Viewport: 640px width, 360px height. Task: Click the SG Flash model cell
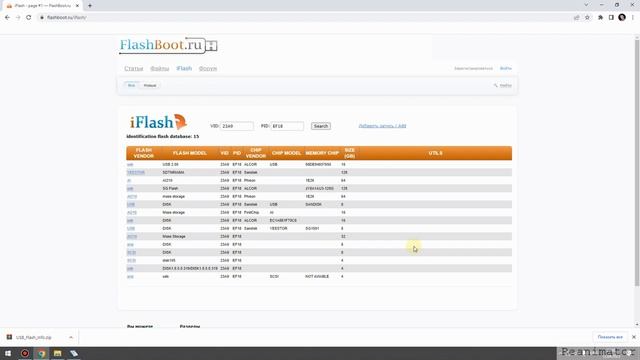170,189
